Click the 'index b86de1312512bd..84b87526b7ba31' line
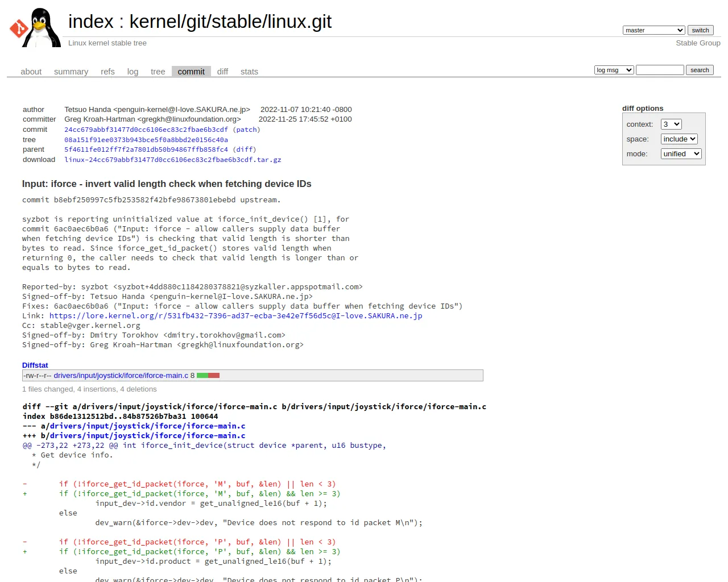The image size is (728, 582). click(x=121, y=417)
